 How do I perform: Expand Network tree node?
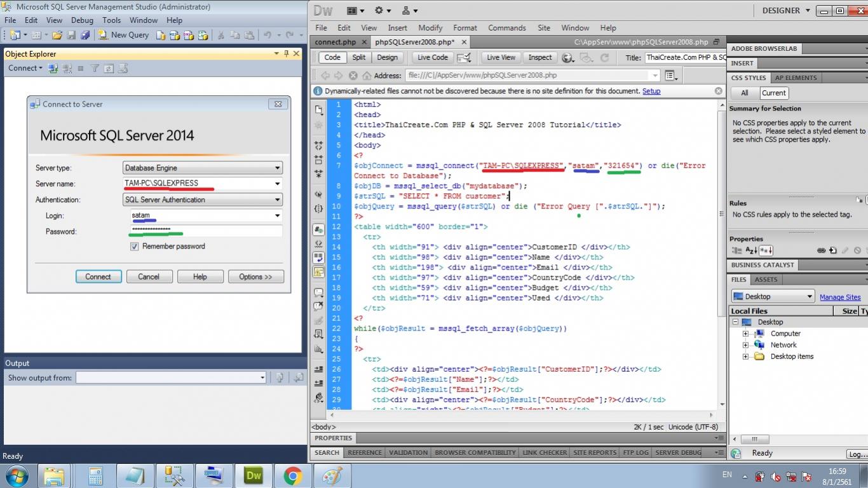(745, 345)
